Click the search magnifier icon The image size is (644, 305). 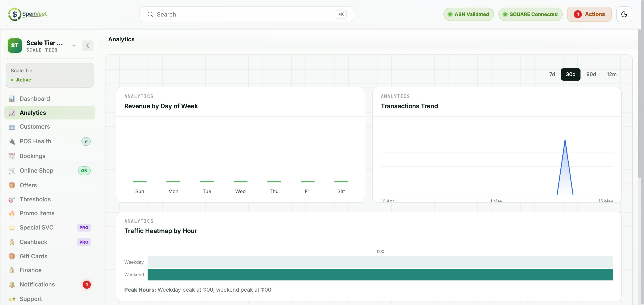150,14
